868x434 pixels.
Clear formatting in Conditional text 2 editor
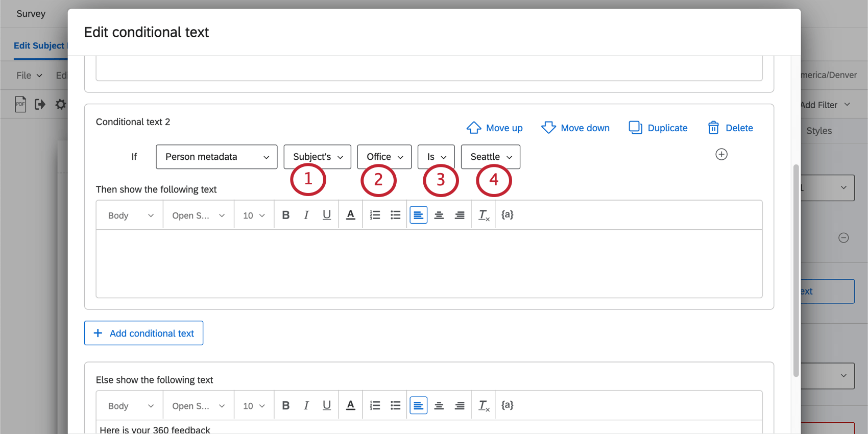point(484,215)
